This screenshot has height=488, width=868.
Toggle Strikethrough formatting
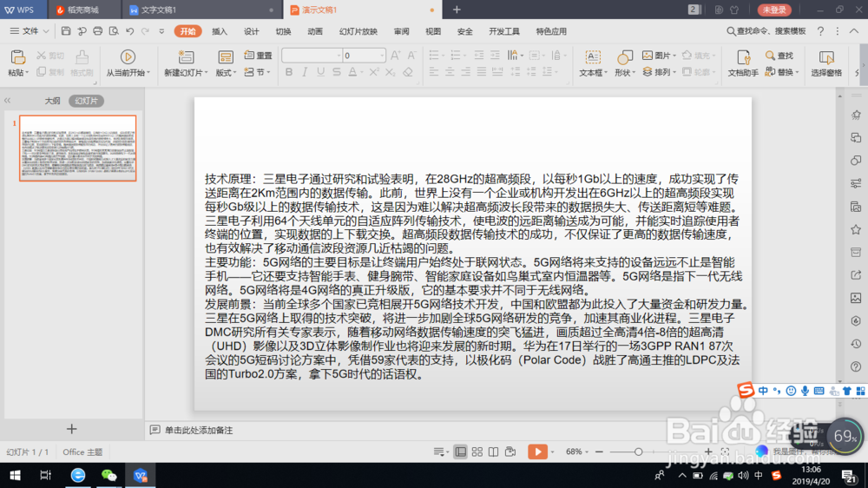pyautogui.click(x=337, y=72)
